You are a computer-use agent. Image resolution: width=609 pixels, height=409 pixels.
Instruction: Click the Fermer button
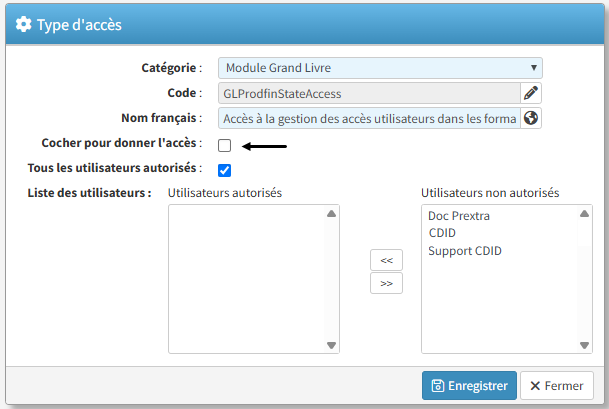coord(557,386)
